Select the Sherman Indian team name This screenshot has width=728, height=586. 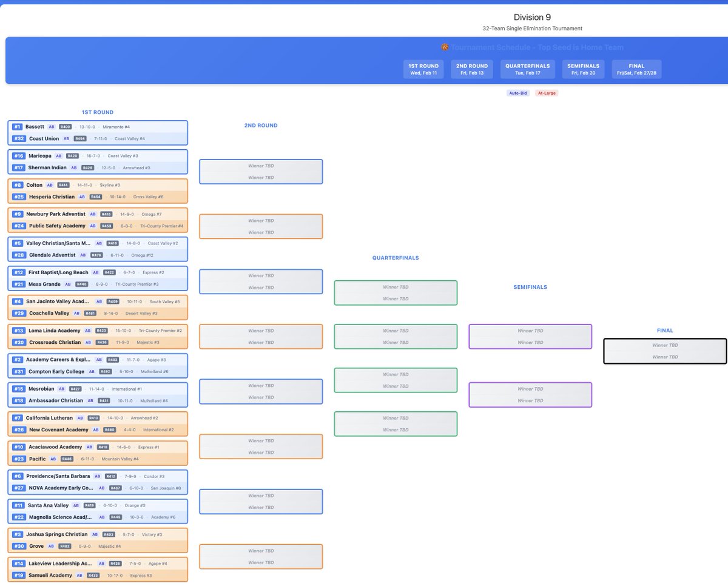point(48,167)
